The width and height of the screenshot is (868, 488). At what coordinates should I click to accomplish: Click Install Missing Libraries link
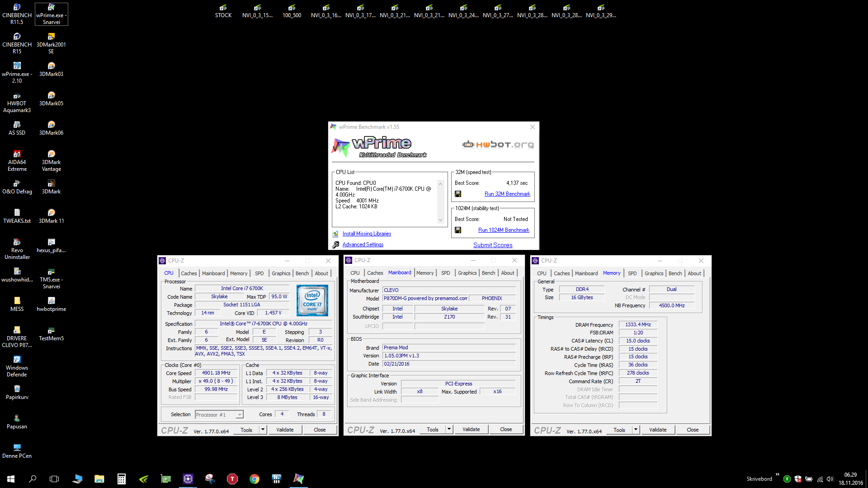pyautogui.click(x=367, y=234)
